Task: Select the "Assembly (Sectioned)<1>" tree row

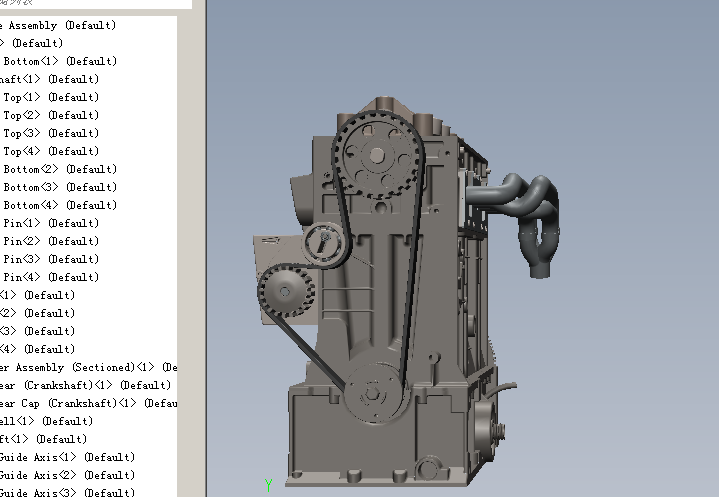Action: pos(88,367)
